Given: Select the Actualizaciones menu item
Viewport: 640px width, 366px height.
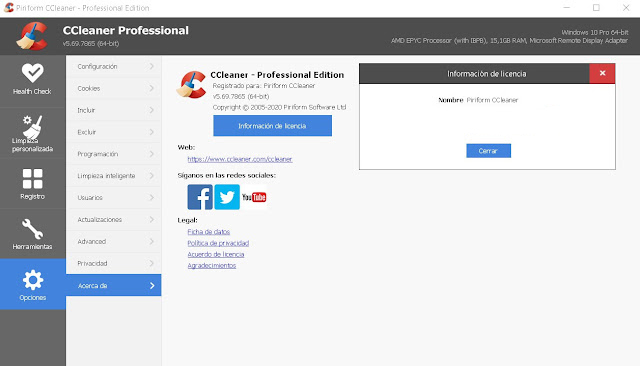Looking at the screenshot, I should click(x=113, y=220).
